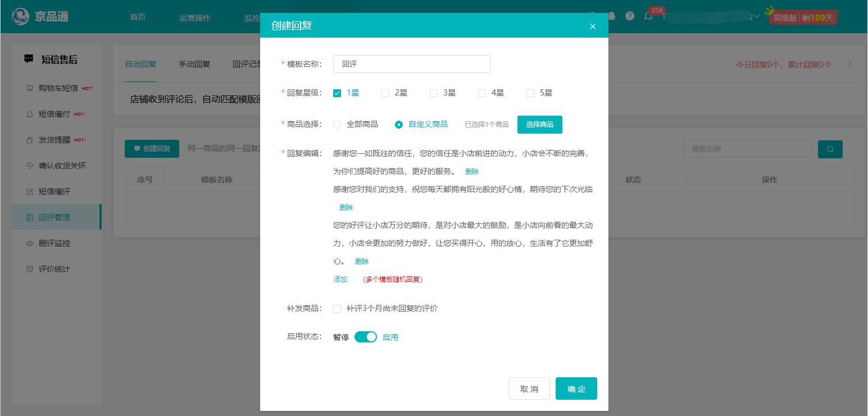
Task: Click the search magnifier button
Action: point(830,149)
